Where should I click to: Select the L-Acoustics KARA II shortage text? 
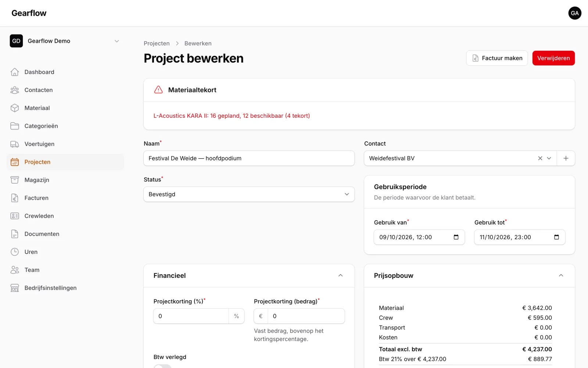(x=232, y=116)
